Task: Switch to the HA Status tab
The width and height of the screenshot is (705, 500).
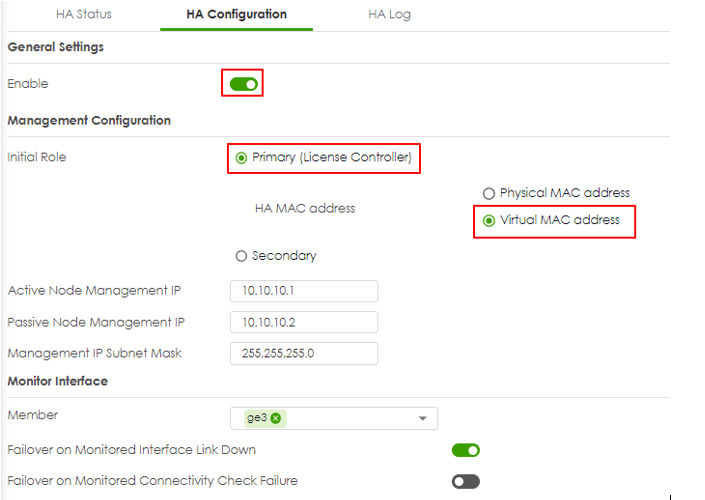Action: click(x=84, y=14)
